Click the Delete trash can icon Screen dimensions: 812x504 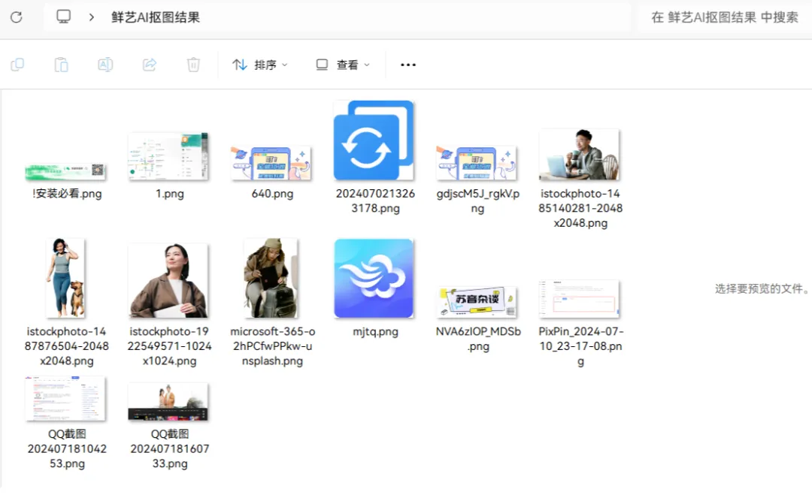pos(193,65)
